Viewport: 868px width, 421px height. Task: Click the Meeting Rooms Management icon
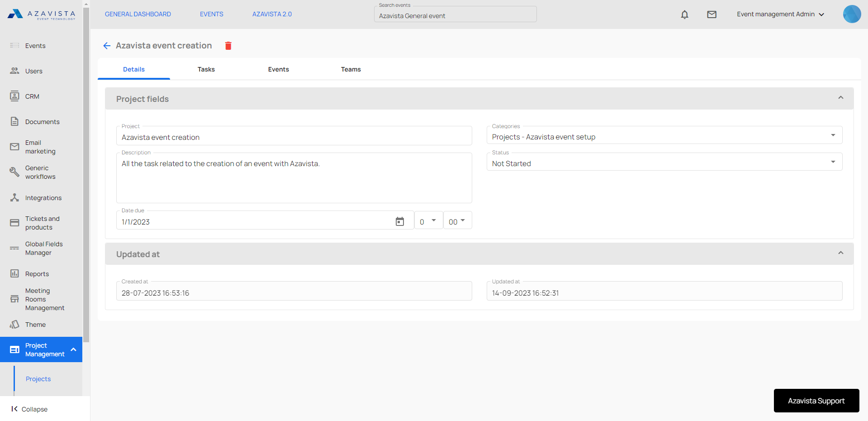click(14, 299)
